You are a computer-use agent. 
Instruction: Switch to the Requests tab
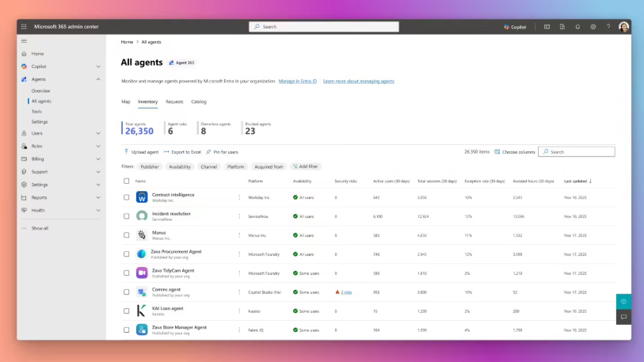(x=174, y=101)
